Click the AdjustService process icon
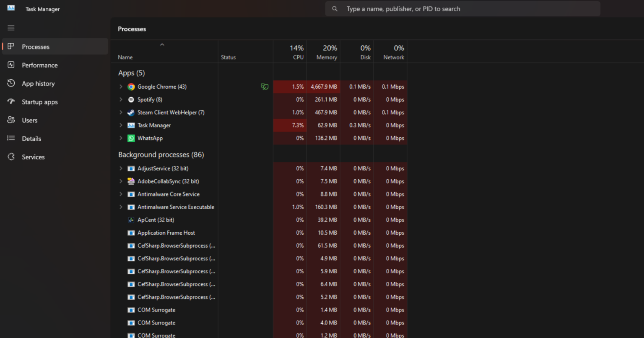The width and height of the screenshot is (644, 338). [x=131, y=168]
